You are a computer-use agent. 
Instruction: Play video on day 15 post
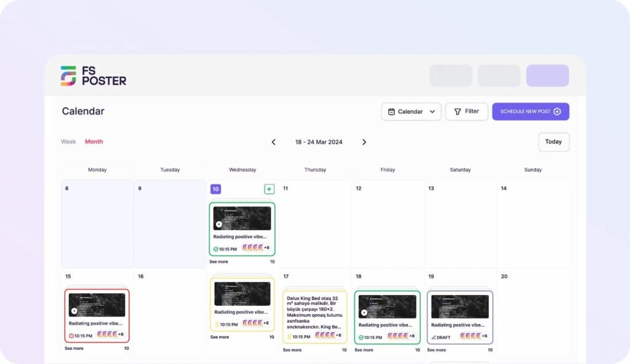74,311
